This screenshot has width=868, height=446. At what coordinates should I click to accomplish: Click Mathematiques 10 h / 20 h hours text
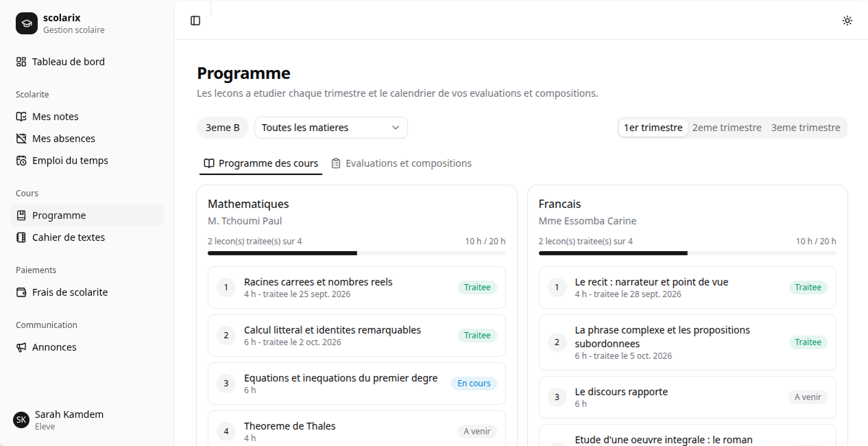[485, 242]
